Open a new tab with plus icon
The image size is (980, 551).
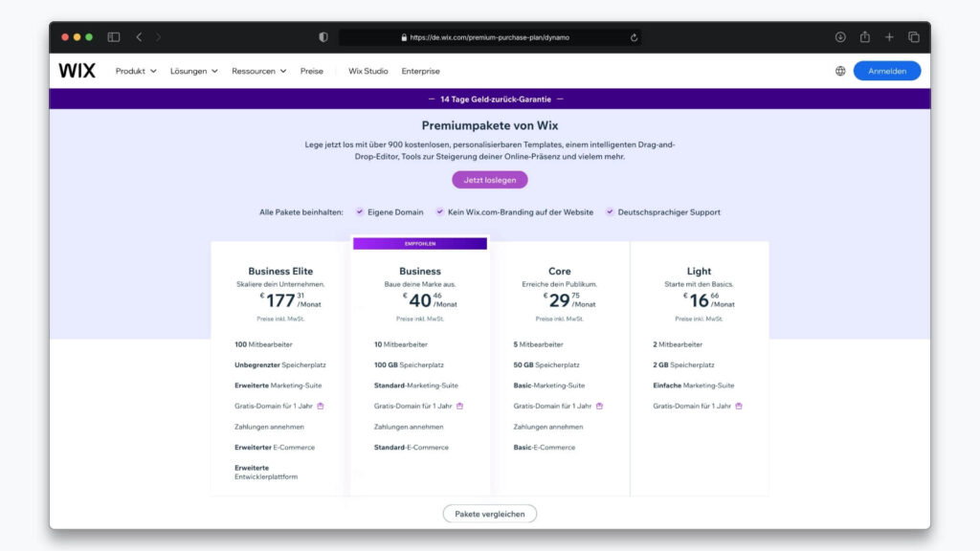tap(889, 37)
